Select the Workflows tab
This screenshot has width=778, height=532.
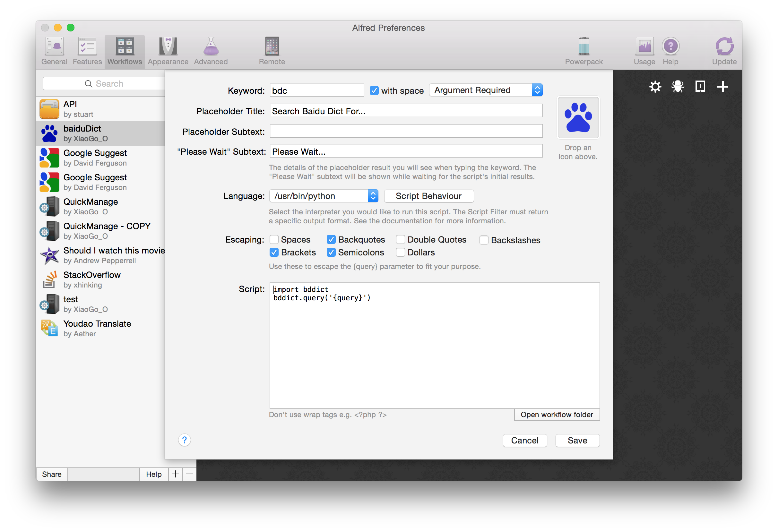tap(125, 51)
